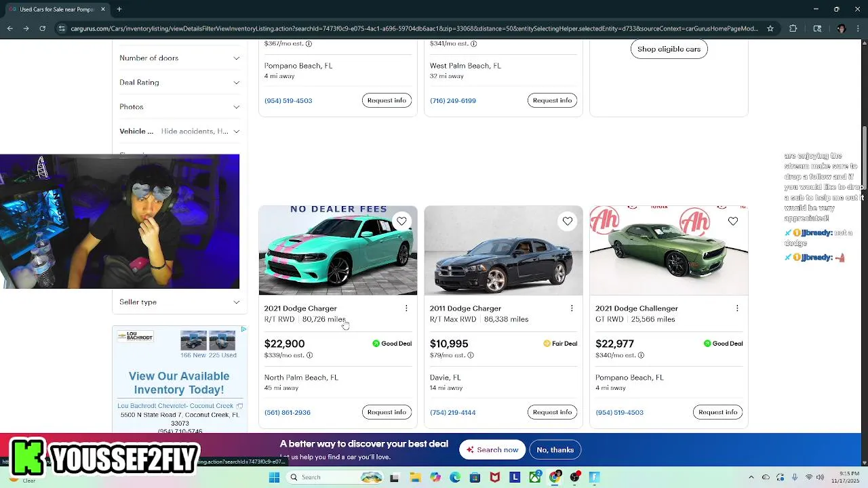The image size is (868, 488).
Task: Dismiss banner with No, thanks button
Action: (x=555, y=450)
